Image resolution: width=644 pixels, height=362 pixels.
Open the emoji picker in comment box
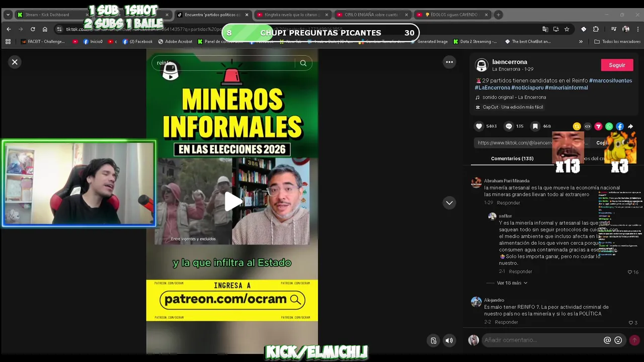pos(618,340)
